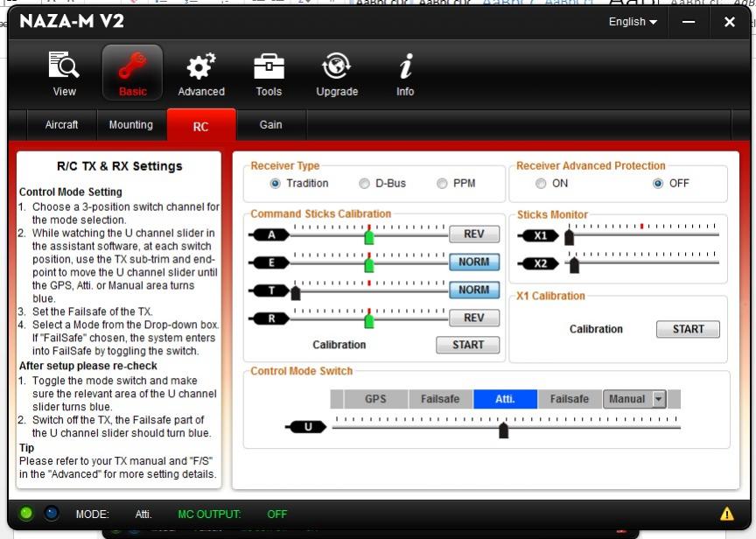Open the Upgrade globe icon

click(x=337, y=67)
